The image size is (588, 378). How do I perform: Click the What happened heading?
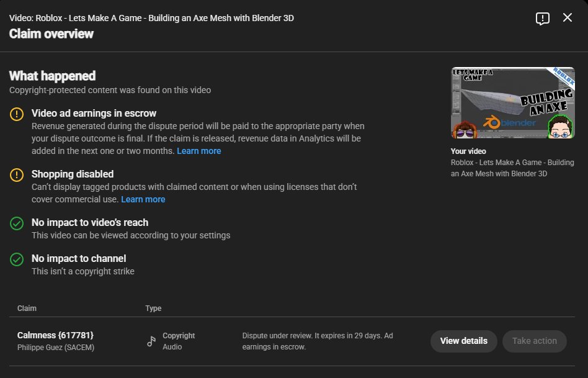[53, 76]
